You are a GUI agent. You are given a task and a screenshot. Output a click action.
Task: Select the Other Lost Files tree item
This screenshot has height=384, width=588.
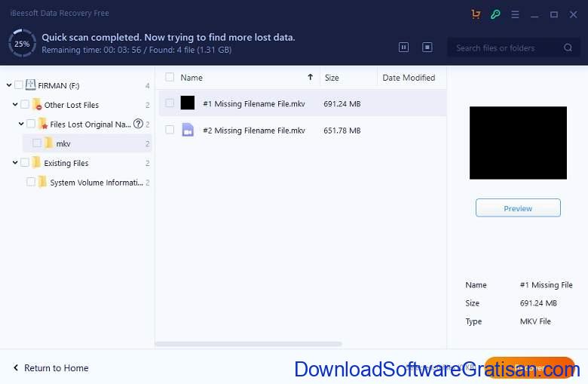click(x=72, y=105)
